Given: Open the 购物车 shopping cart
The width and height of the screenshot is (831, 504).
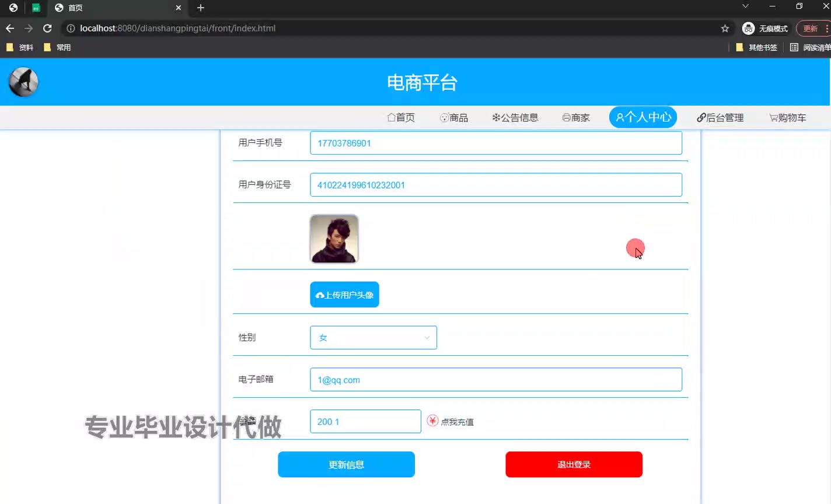Looking at the screenshot, I should pos(787,118).
